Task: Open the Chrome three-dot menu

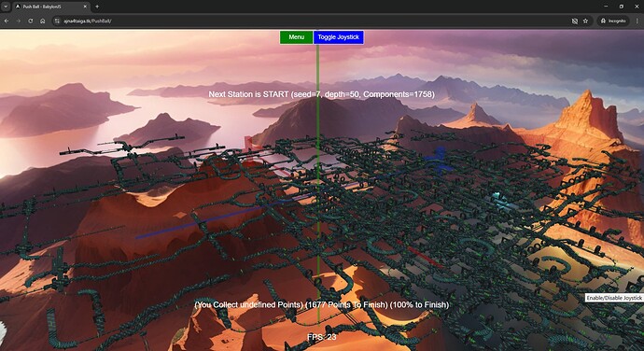Action: click(637, 21)
